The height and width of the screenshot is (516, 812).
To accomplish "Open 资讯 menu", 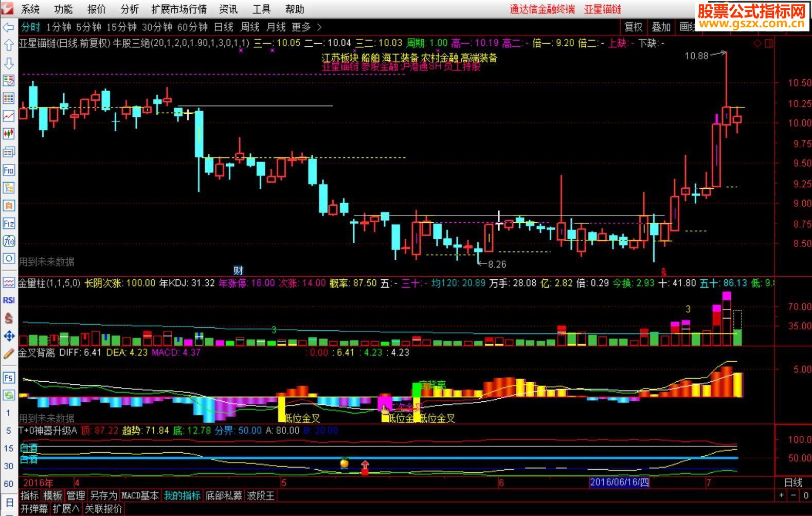I will click(x=228, y=9).
